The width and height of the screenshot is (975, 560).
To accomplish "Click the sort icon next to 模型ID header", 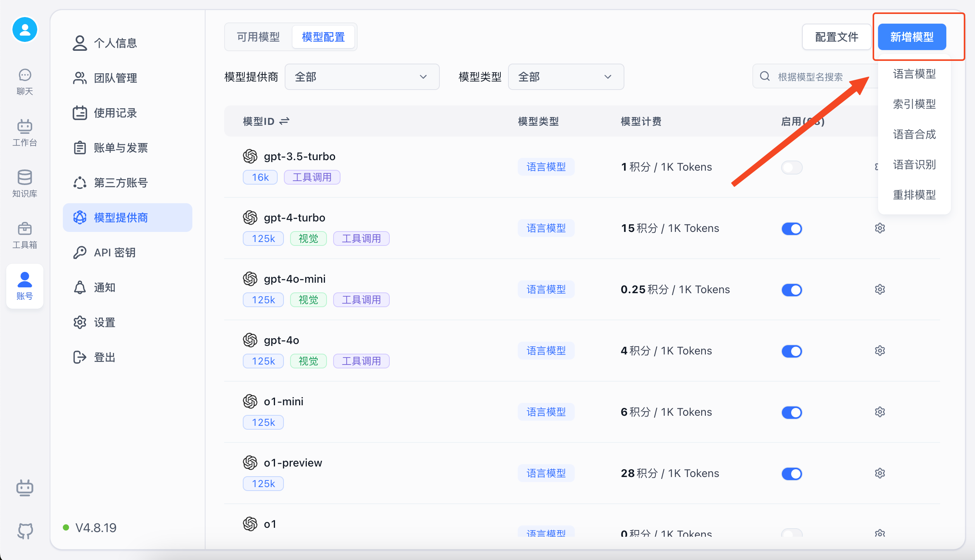I will (284, 121).
